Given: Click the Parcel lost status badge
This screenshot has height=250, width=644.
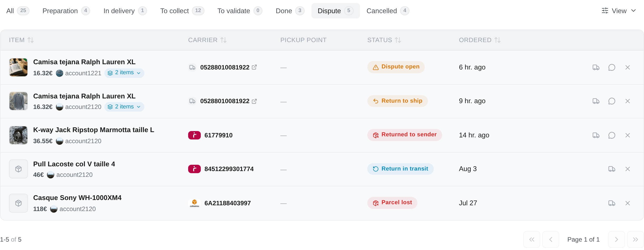Looking at the screenshot, I should coord(392,203).
